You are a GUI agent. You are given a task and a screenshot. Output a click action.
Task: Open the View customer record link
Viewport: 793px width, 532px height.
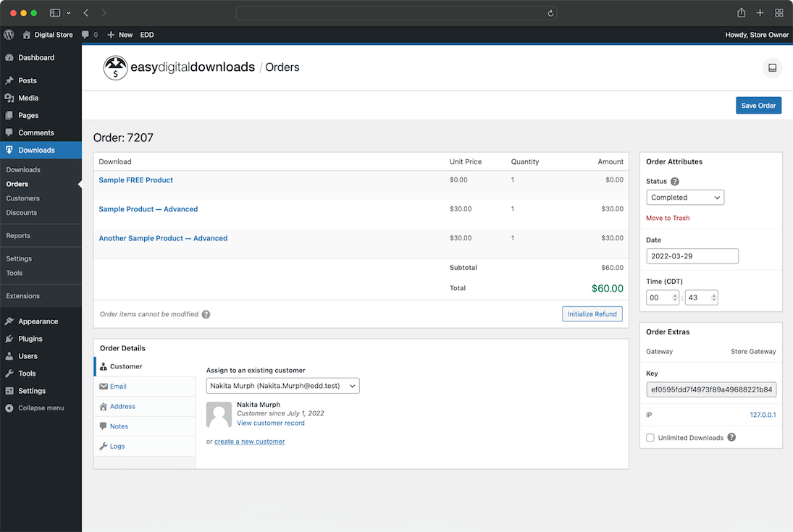pos(270,423)
